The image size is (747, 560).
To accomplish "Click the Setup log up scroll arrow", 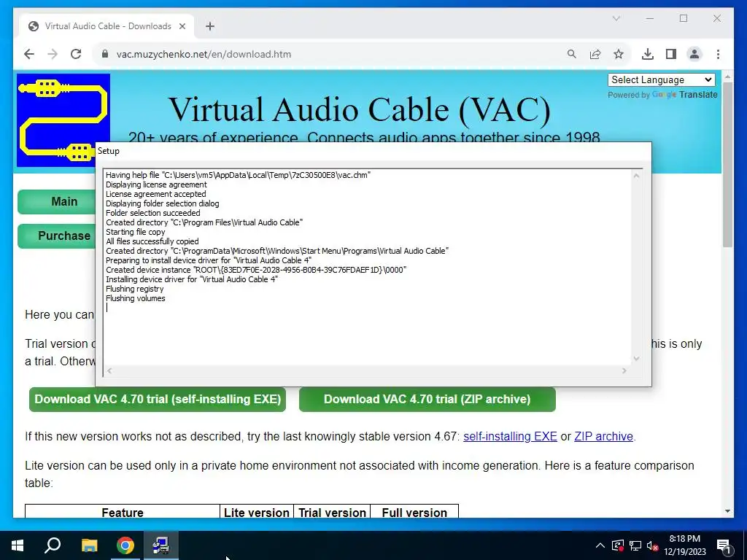I will (636, 176).
